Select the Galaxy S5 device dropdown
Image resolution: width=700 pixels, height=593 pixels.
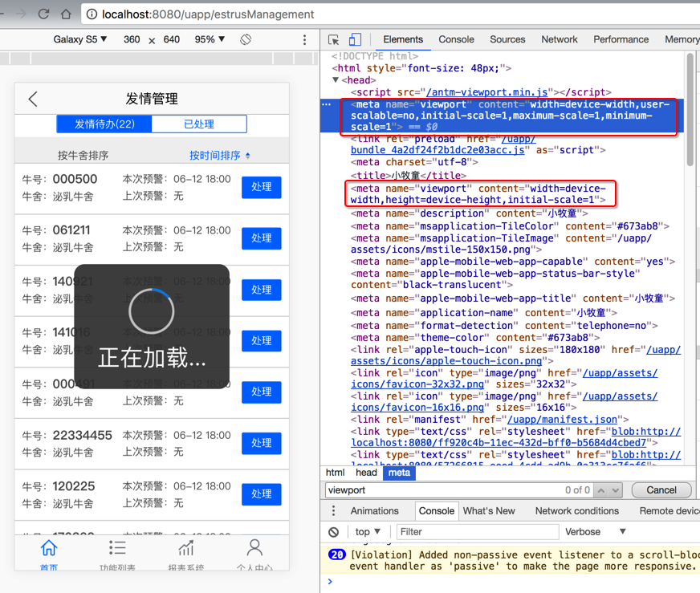point(80,39)
